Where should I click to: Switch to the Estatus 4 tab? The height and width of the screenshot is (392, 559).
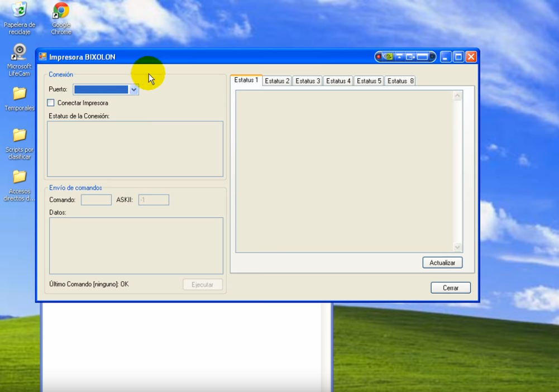tap(338, 81)
